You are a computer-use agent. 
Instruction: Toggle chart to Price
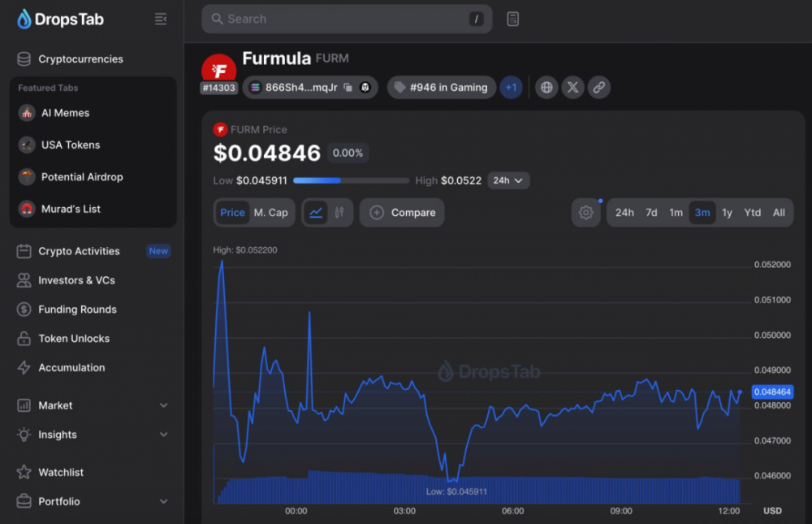pos(232,213)
